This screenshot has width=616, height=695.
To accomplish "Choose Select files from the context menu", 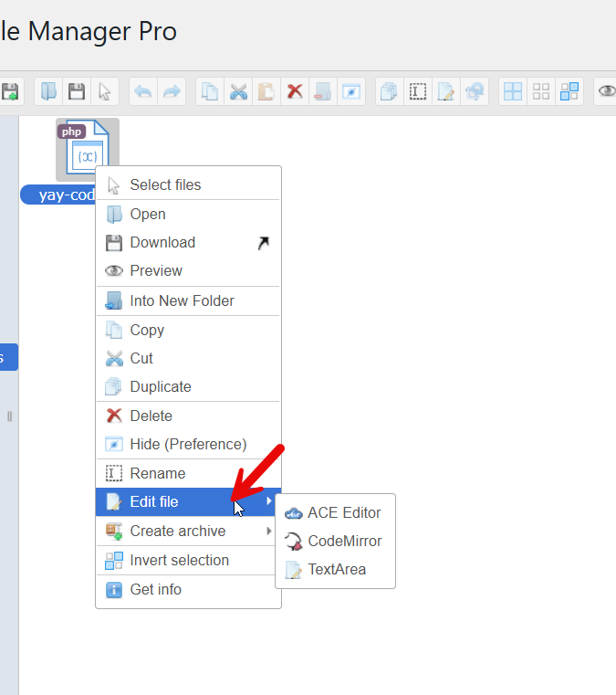I will (x=188, y=184).
